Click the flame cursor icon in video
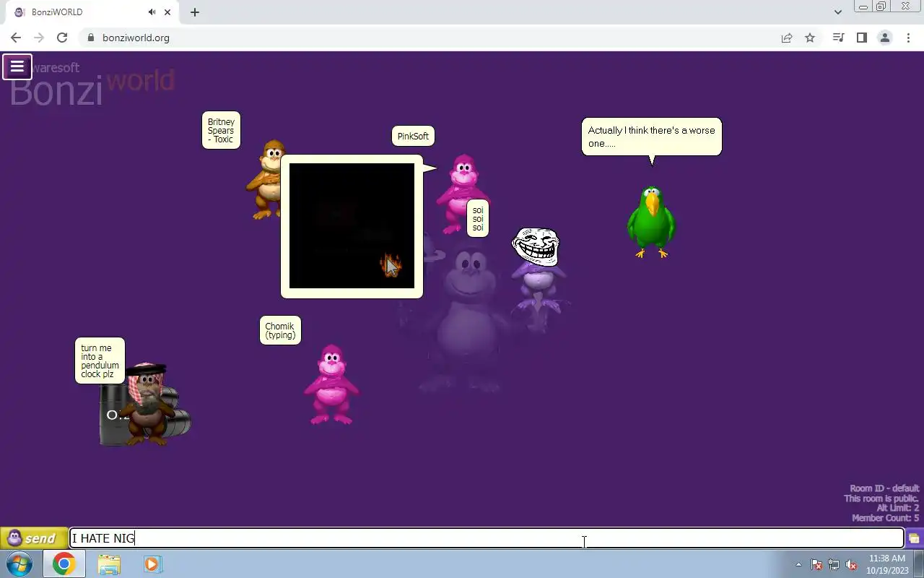Screen dimensions: 924x578 tap(391, 265)
